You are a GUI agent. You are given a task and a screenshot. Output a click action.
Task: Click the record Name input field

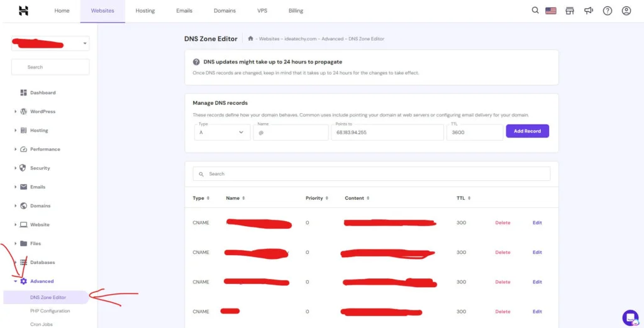point(291,132)
